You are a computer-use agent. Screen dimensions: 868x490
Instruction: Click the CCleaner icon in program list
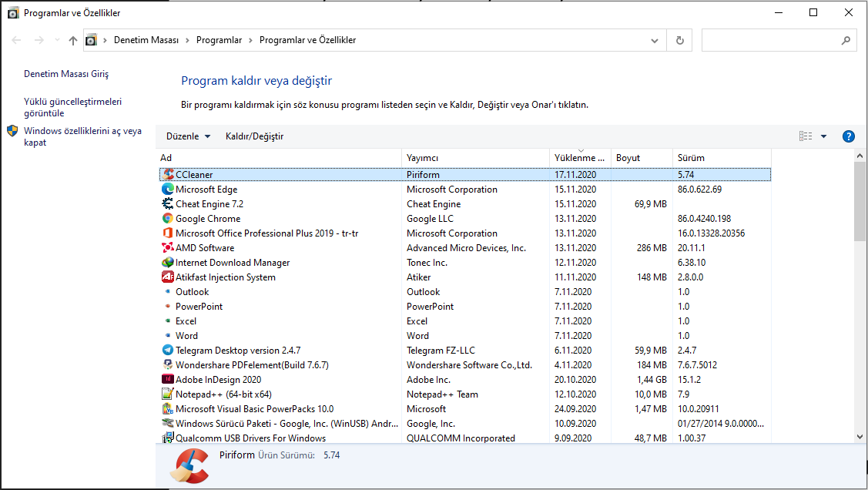168,175
